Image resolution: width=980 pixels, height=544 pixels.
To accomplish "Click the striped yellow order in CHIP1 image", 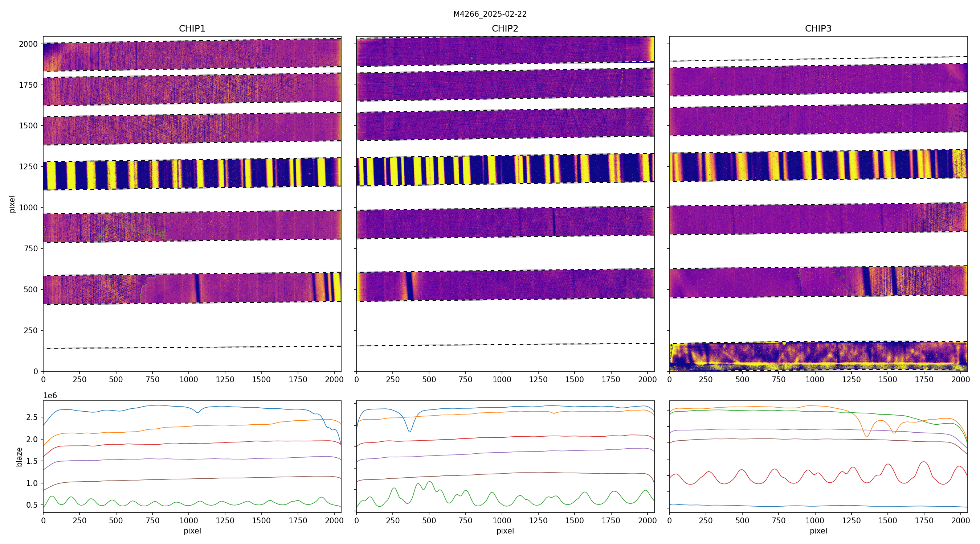I will (192, 173).
